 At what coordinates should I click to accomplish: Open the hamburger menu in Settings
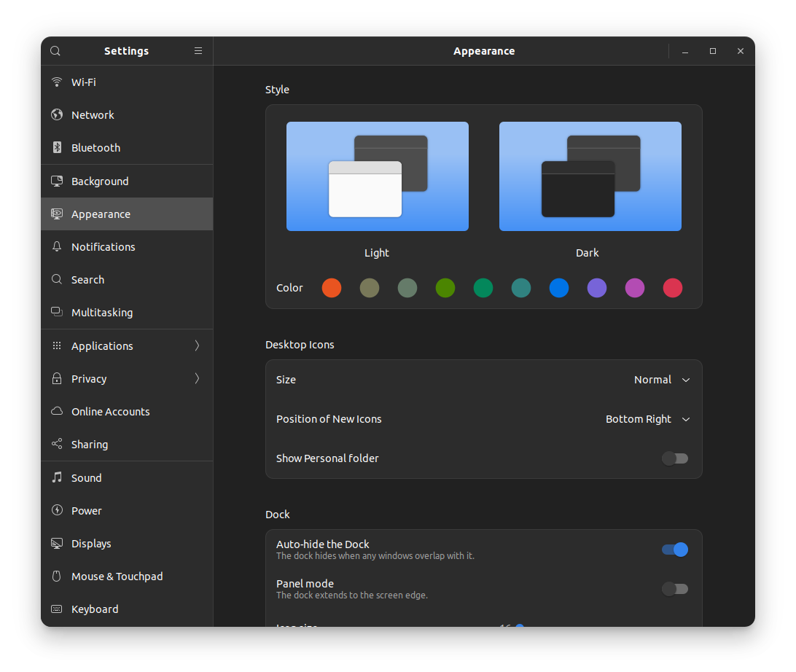(198, 51)
